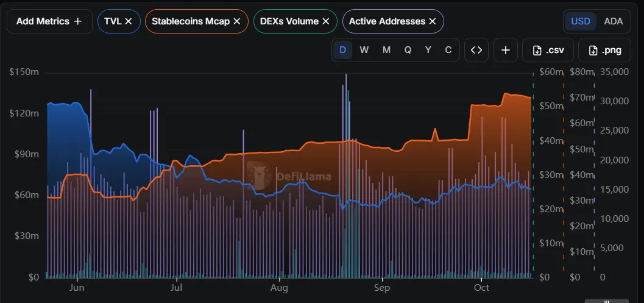The height and width of the screenshot is (303, 644).
Task: Switch currency to ADA
Action: click(613, 21)
